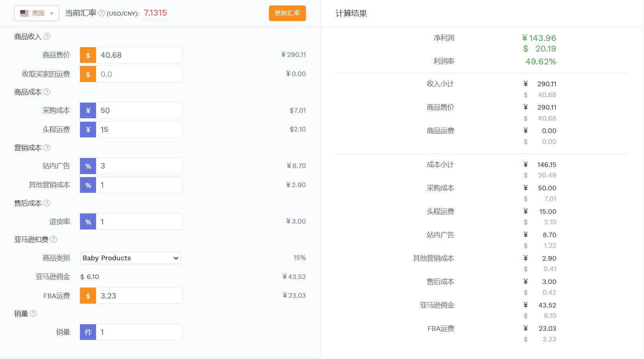
Task: Click the 收取买家的运费 input field
Action: point(139,74)
